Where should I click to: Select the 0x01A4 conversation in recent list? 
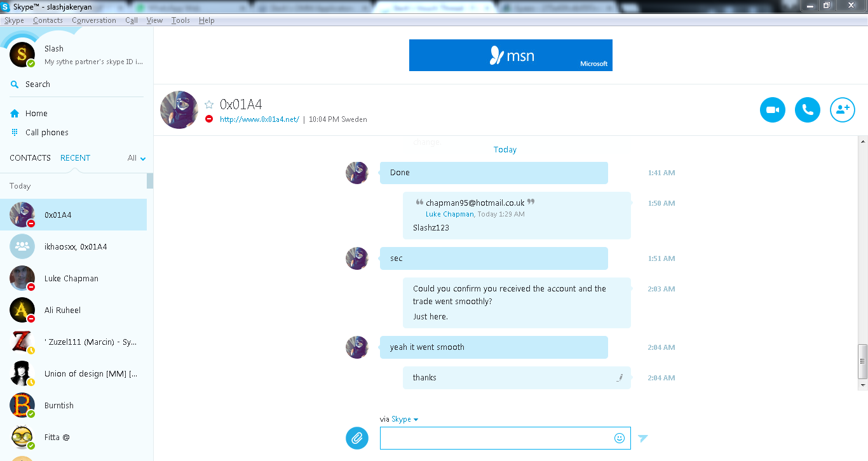click(73, 215)
